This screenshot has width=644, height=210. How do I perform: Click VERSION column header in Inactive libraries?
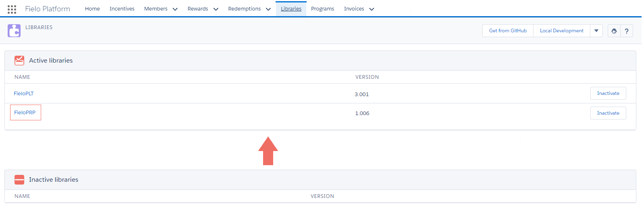322,196
